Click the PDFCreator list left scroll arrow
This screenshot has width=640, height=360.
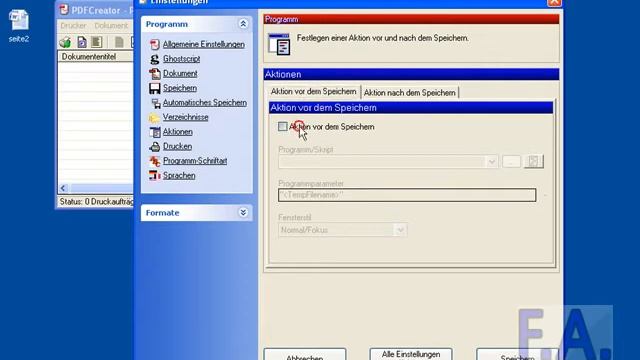[x=63, y=188]
